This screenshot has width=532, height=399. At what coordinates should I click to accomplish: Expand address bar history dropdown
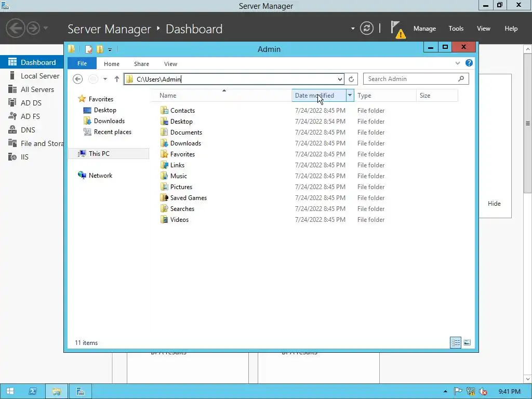pos(340,79)
